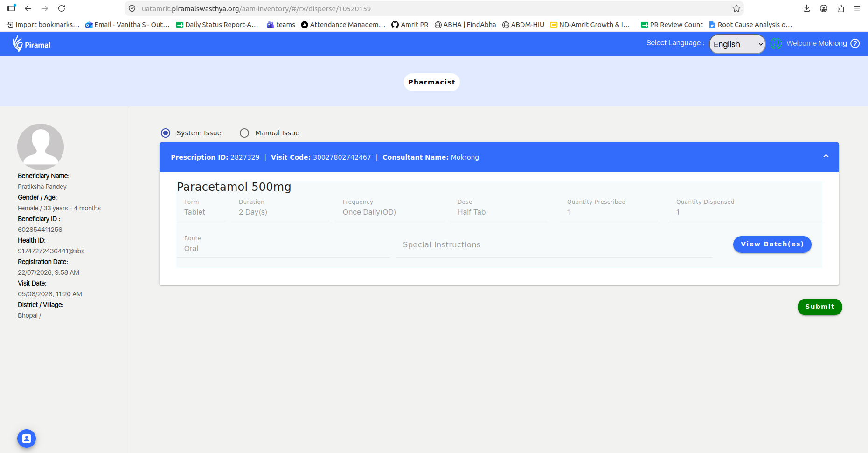Collapse the prescription panel chevron
This screenshot has height=453, width=868.
click(x=826, y=156)
